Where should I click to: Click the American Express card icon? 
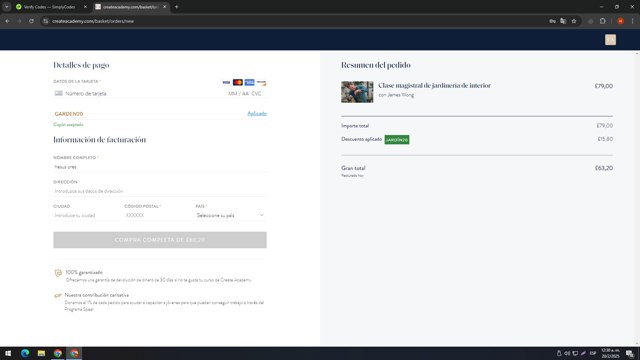click(249, 82)
